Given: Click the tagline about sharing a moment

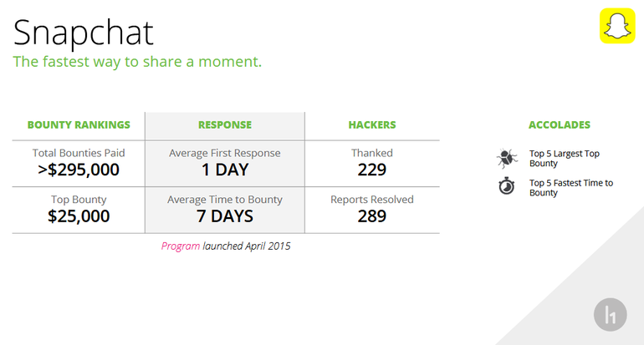Looking at the screenshot, I should point(137,62).
